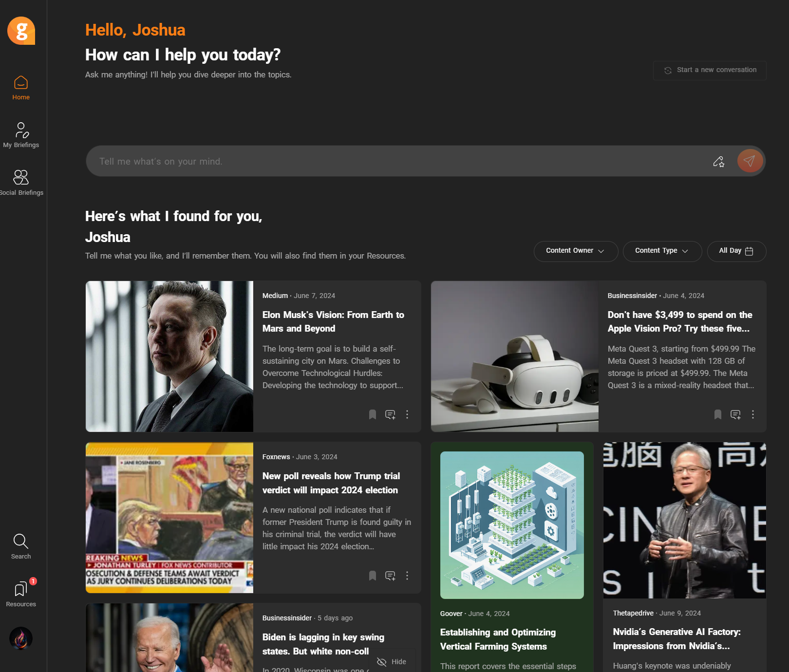The width and height of the screenshot is (789, 672).
Task: Hide the panel using Hide button
Action: click(x=392, y=662)
